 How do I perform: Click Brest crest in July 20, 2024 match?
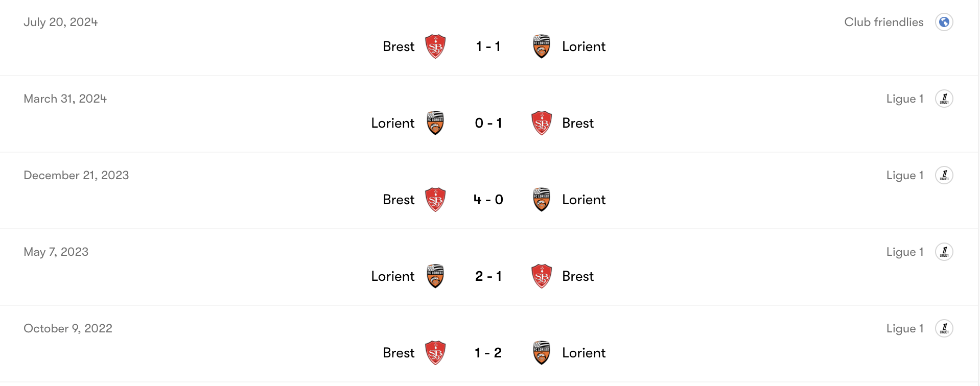[435, 46]
